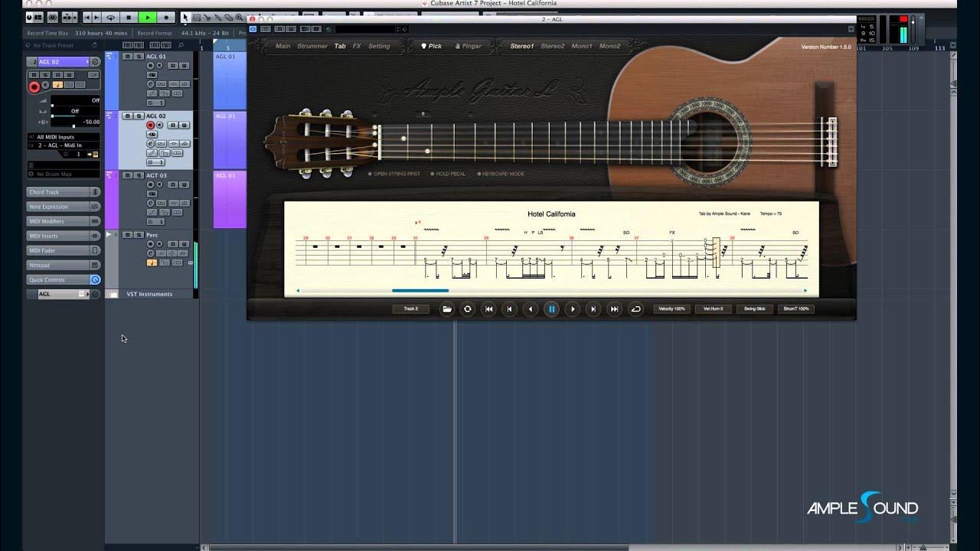The image size is (980, 551).
Task: Click the AGL 01 MIDI part clip
Action: pos(230,80)
